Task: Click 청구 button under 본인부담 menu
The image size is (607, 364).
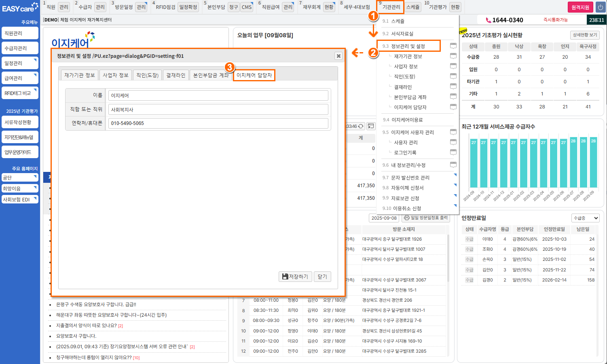Action: (233, 7)
